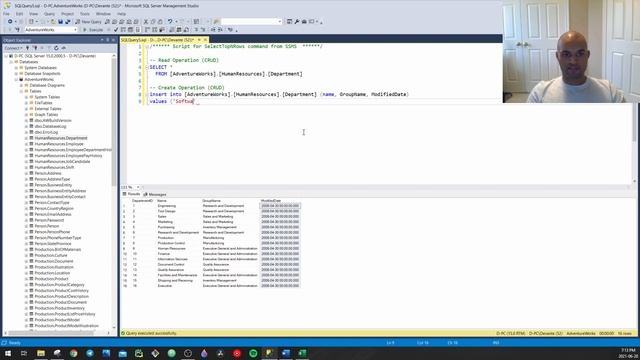The width and height of the screenshot is (640, 360).
Task: Click the Engineering cell in results
Action: click(x=167, y=206)
